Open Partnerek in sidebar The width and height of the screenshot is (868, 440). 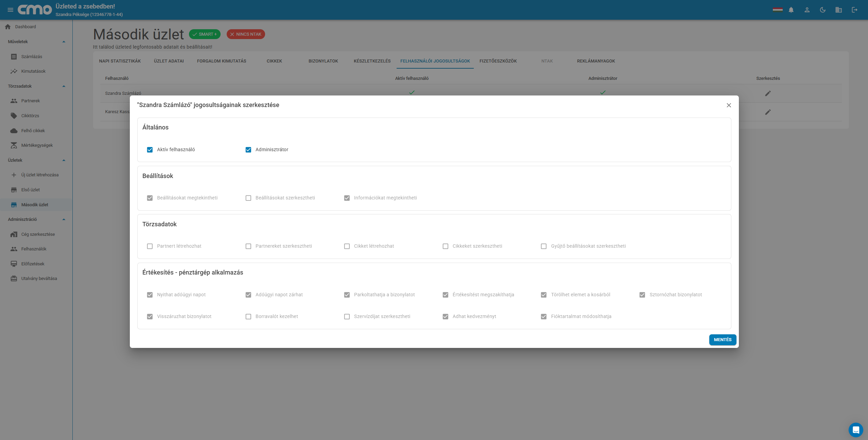click(36, 101)
